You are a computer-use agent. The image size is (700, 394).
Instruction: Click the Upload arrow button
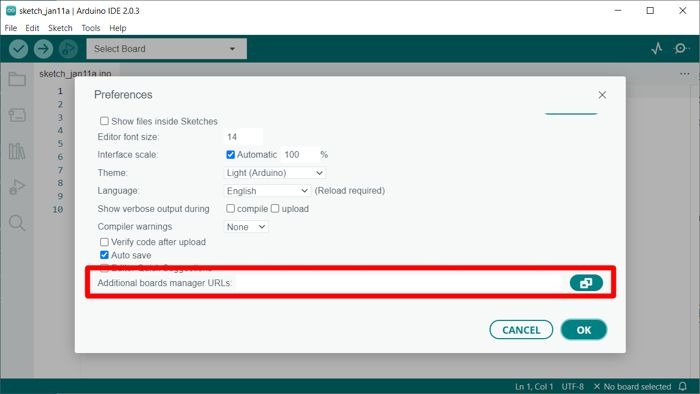click(43, 49)
